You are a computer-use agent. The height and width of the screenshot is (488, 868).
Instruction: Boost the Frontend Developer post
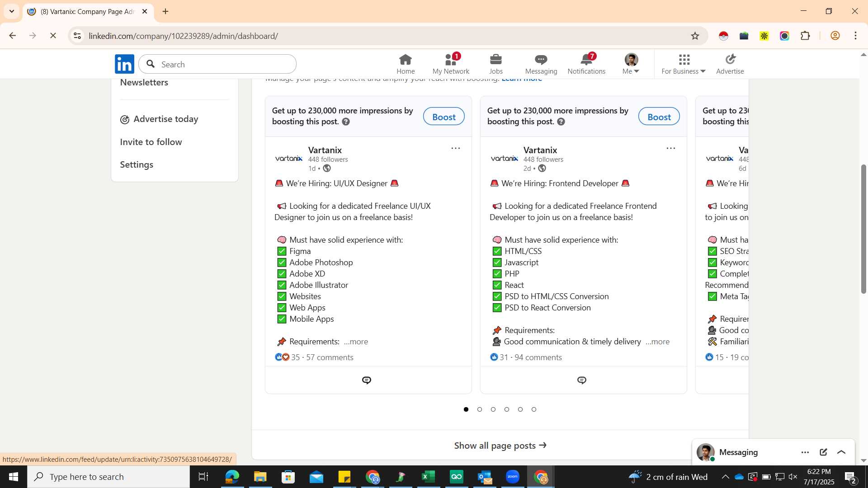click(659, 117)
